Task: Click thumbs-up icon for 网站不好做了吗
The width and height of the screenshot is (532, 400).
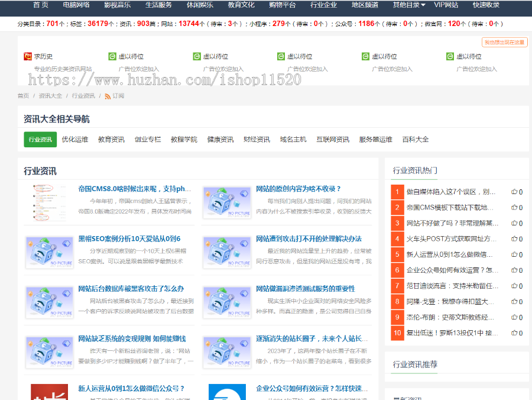Action: (x=514, y=223)
